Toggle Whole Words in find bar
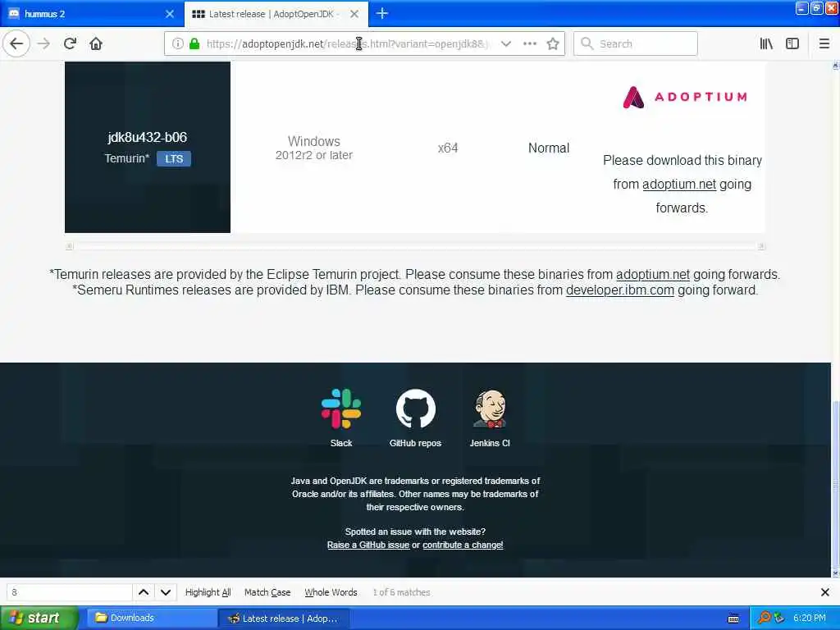Viewport: 840px width, 630px height. (331, 592)
